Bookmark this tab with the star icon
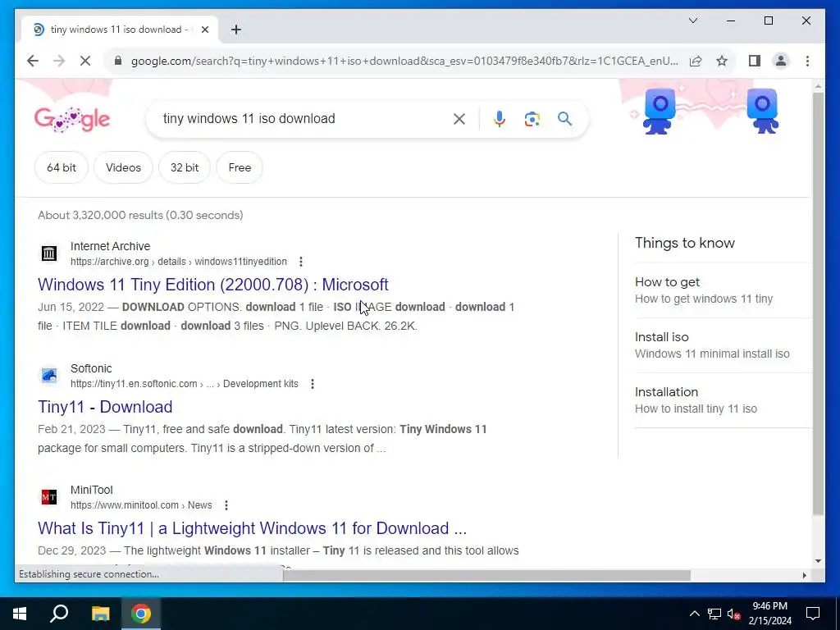 (722, 61)
